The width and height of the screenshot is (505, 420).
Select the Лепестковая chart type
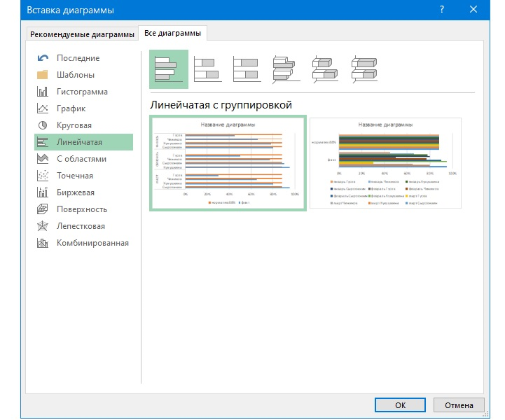(x=81, y=226)
